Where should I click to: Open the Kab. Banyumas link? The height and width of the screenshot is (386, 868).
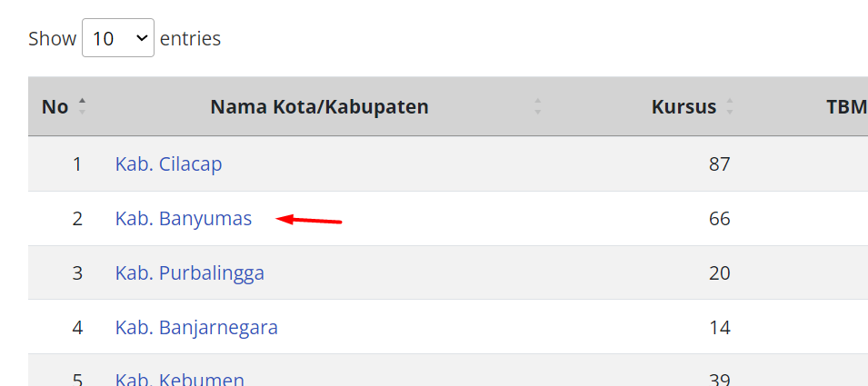point(183,219)
